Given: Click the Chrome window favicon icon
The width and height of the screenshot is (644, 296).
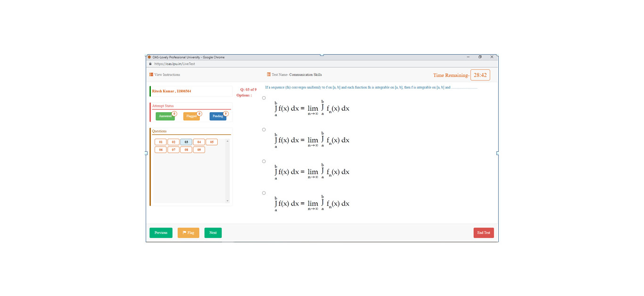Looking at the screenshot, I should (149, 57).
